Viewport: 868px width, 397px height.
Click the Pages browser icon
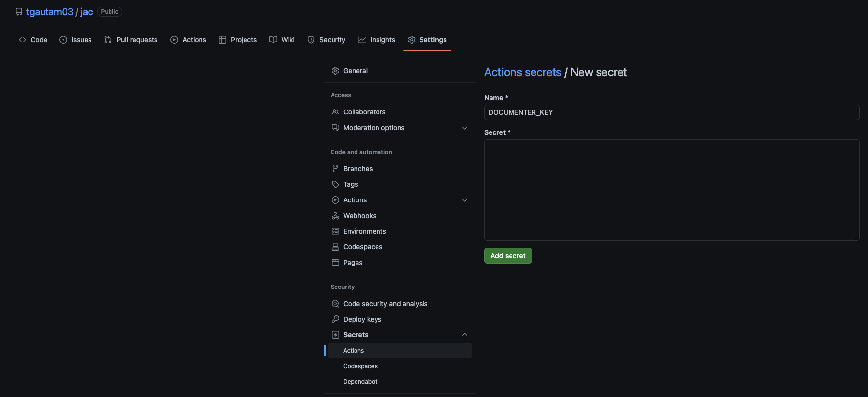coord(335,263)
